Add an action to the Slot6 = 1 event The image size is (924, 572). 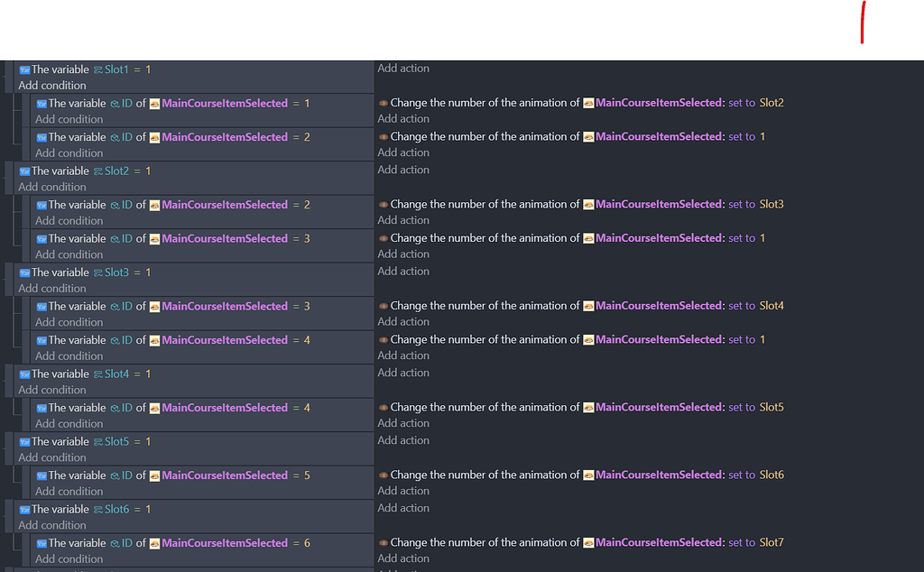(x=403, y=508)
